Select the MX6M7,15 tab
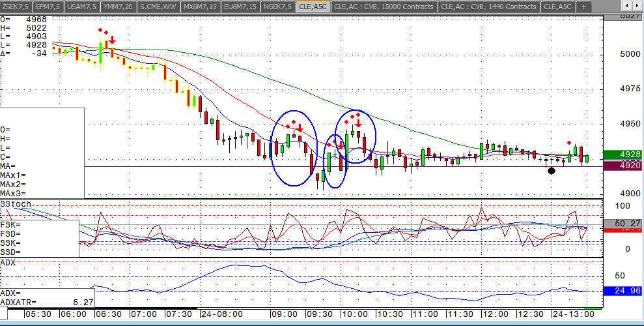The height and width of the screenshot is (326, 644). point(201,7)
